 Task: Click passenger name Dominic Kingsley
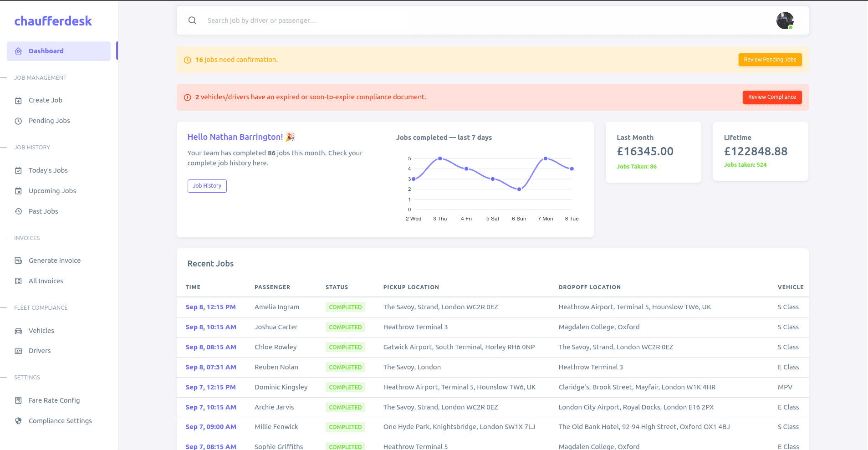click(x=281, y=387)
